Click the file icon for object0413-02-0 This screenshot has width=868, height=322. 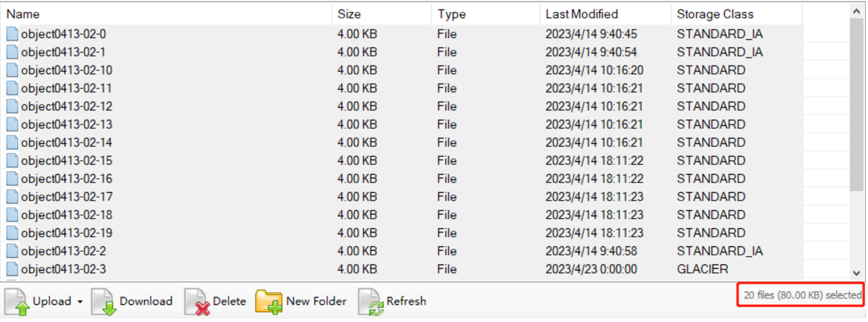(x=12, y=34)
